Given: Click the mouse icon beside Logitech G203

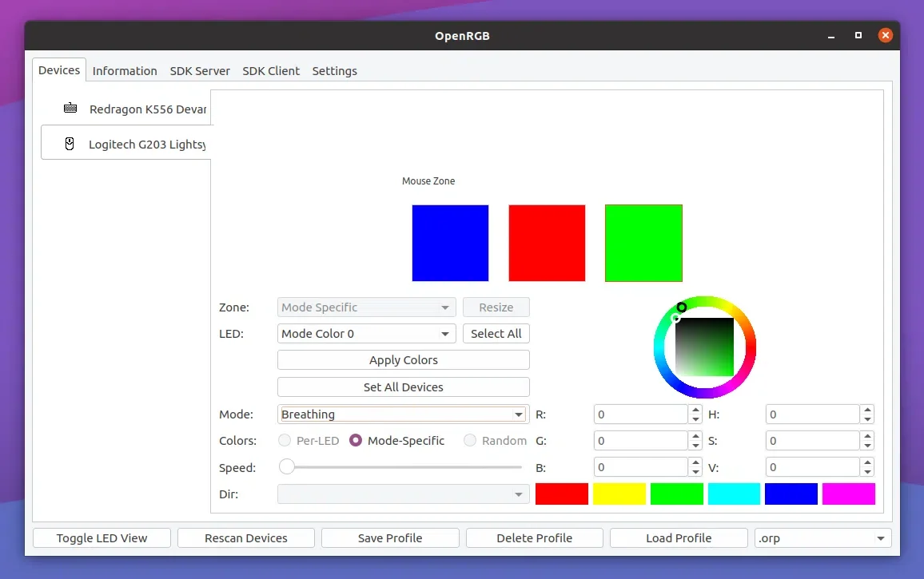Looking at the screenshot, I should point(70,145).
